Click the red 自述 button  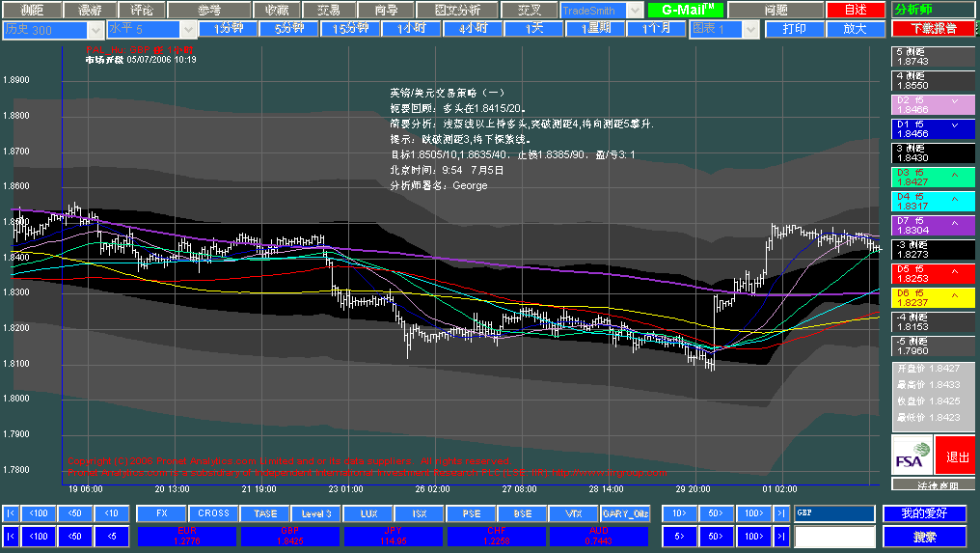pyautogui.click(x=857, y=10)
